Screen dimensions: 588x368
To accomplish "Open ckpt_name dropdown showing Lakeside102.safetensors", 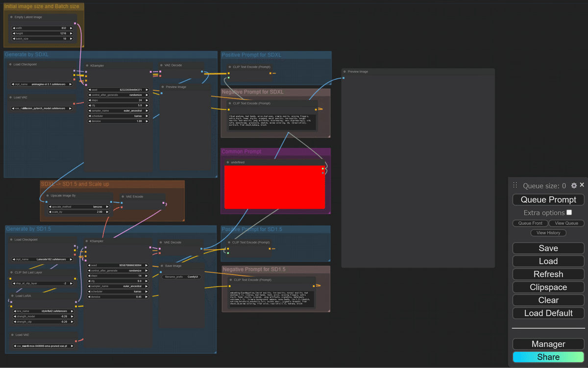I will click(43, 259).
